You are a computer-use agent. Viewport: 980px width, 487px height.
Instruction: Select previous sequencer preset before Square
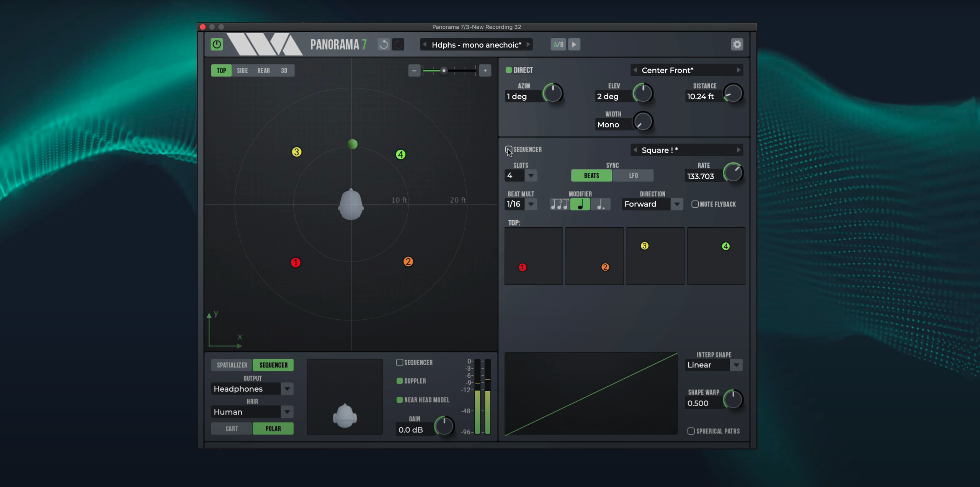635,150
